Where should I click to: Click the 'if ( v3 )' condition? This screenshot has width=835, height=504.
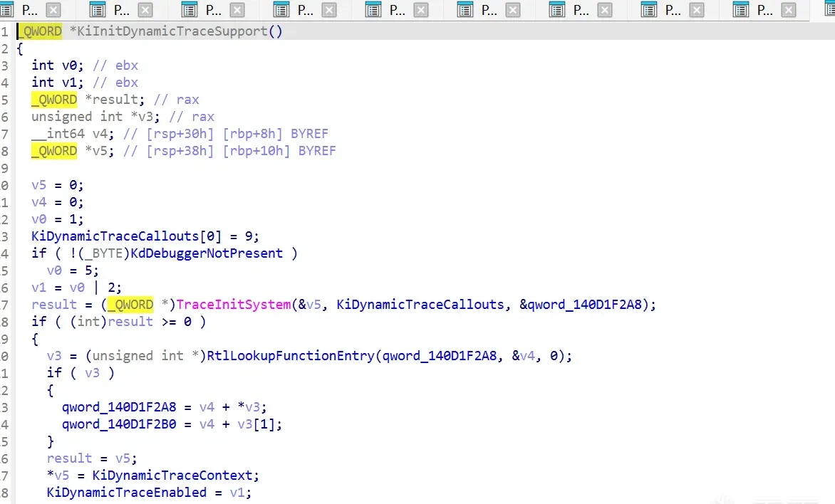[81, 372]
